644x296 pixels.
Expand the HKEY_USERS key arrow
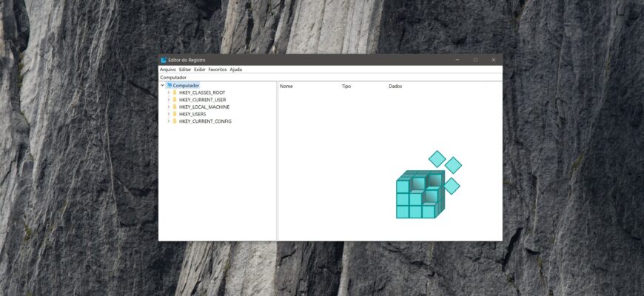coord(168,114)
